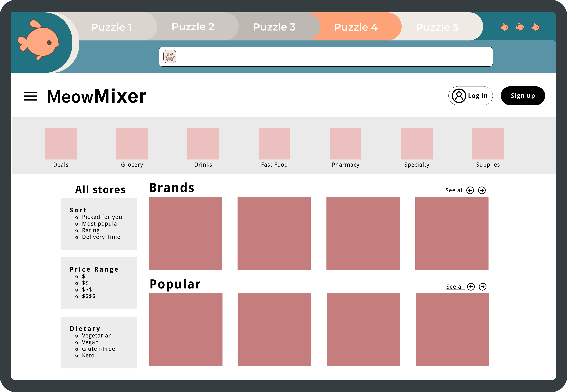Select the Vegan dietary option

point(90,342)
